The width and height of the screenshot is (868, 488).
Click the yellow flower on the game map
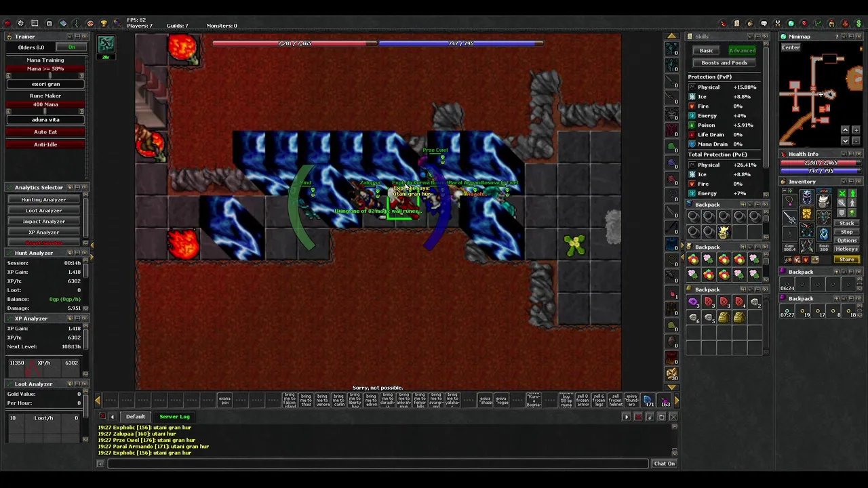point(574,245)
